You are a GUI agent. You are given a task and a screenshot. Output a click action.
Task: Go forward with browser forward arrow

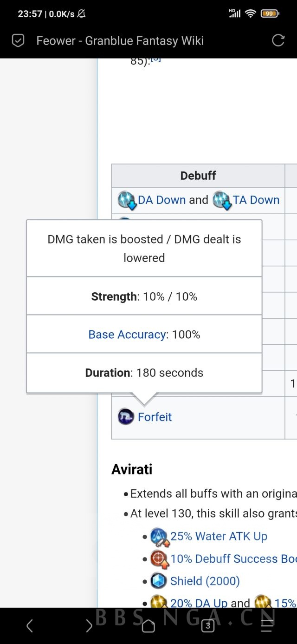[x=89, y=626]
